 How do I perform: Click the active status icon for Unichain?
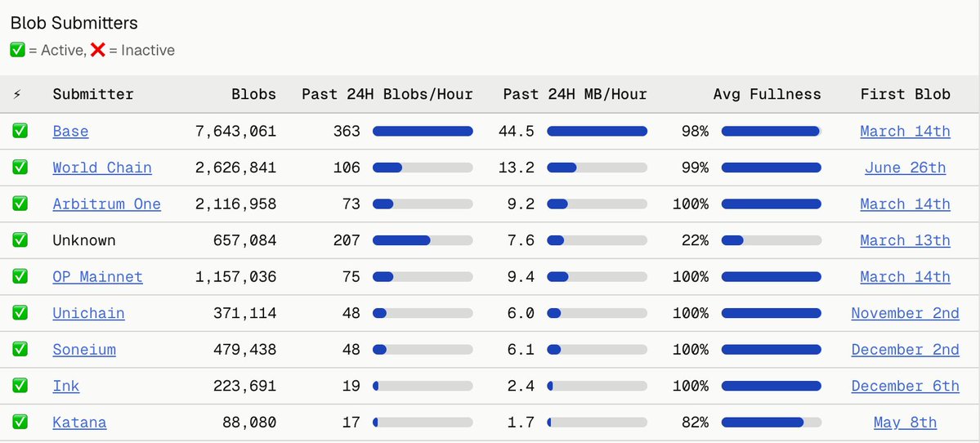point(20,311)
